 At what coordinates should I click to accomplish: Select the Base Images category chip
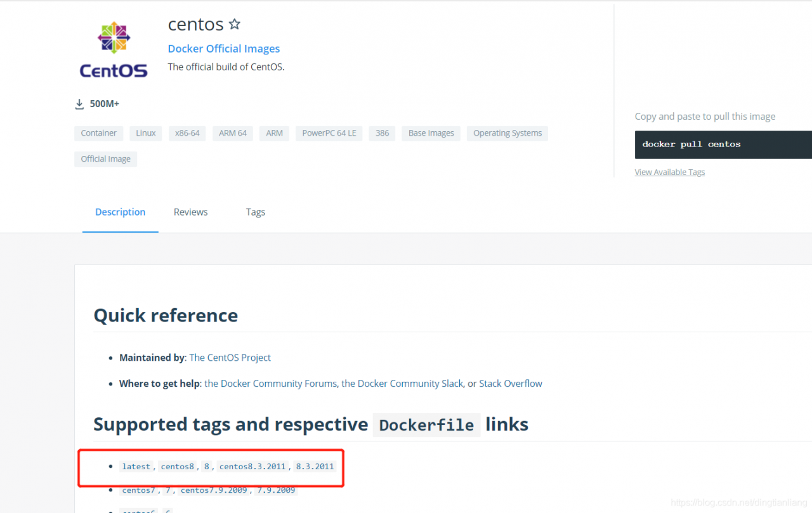point(431,133)
